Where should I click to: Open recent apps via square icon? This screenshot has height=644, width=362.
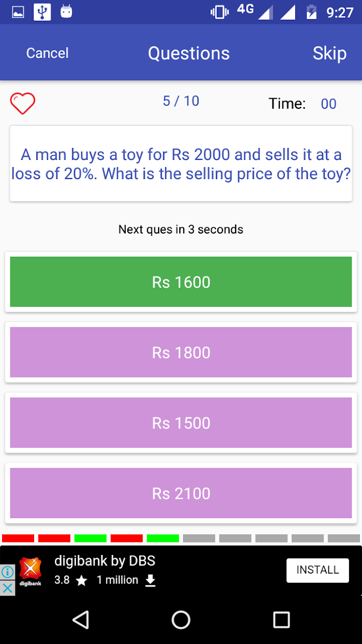point(281,619)
